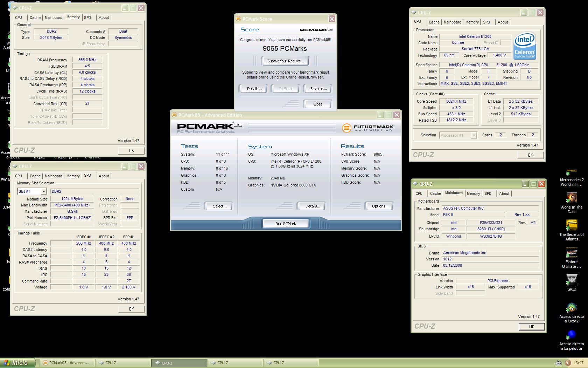
Task: Click EPP #1 voltage 2.100 V cell
Action: coord(129,287)
